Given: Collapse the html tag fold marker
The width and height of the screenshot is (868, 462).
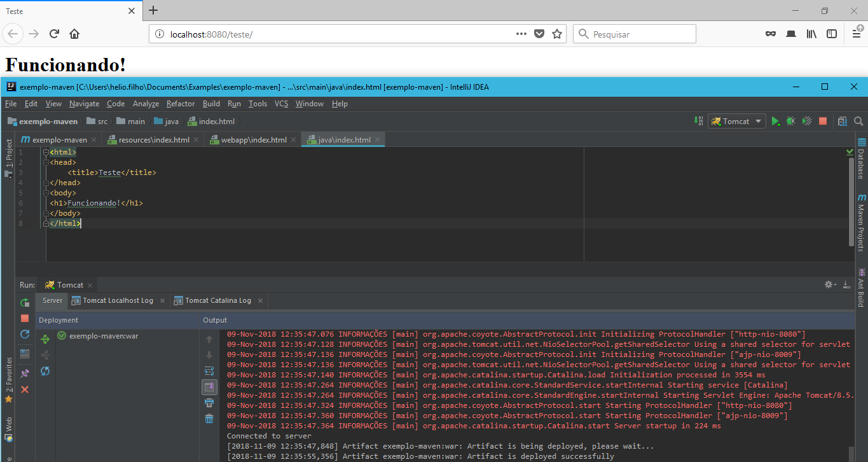Looking at the screenshot, I should point(45,152).
